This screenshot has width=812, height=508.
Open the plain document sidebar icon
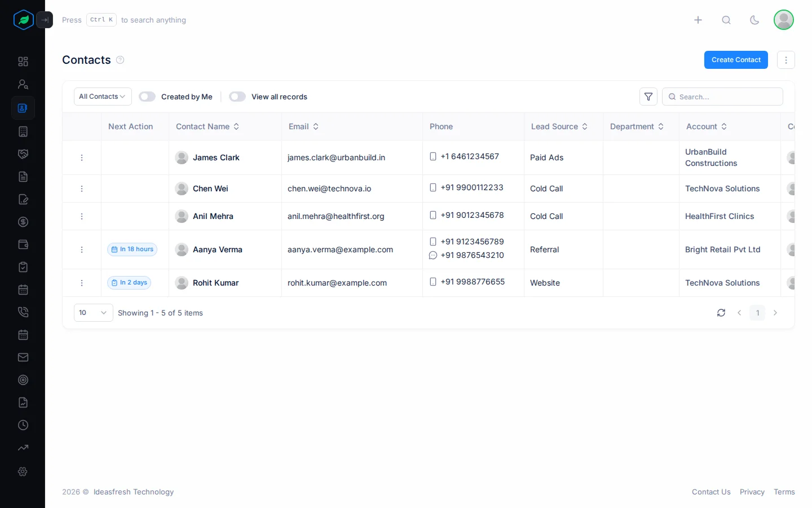[x=23, y=177]
